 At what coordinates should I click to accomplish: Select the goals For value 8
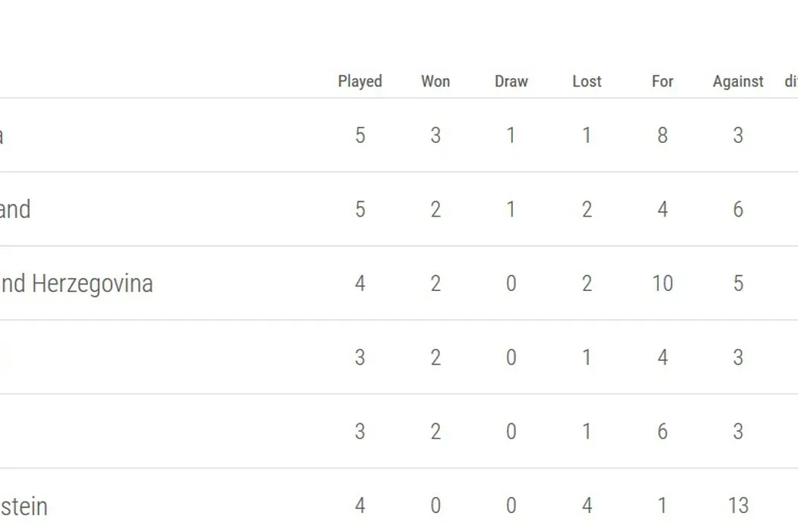[x=662, y=135]
